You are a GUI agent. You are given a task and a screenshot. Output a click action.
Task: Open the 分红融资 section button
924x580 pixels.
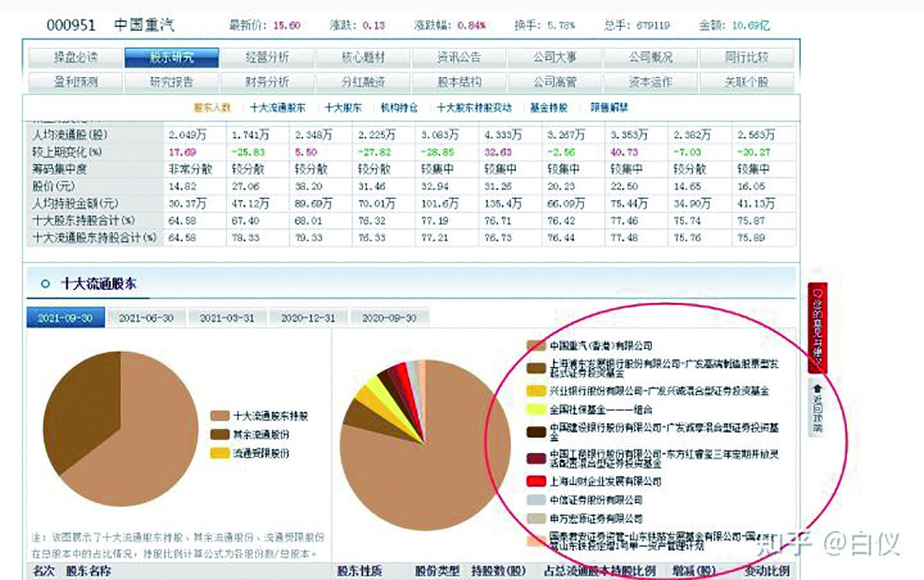click(x=365, y=82)
